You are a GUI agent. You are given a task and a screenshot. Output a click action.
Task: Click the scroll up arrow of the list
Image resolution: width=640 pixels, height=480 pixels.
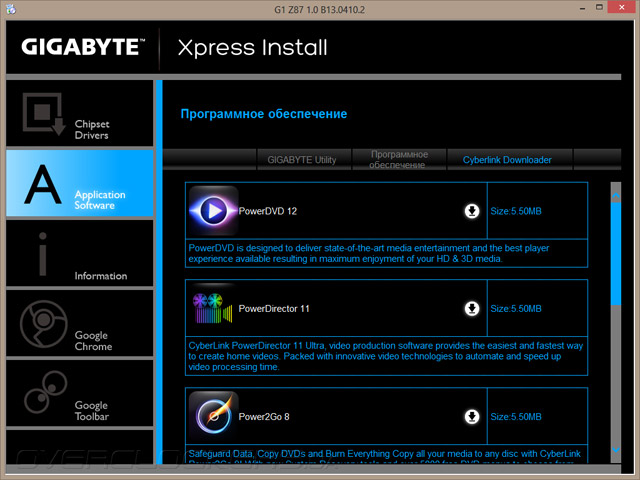click(x=616, y=196)
